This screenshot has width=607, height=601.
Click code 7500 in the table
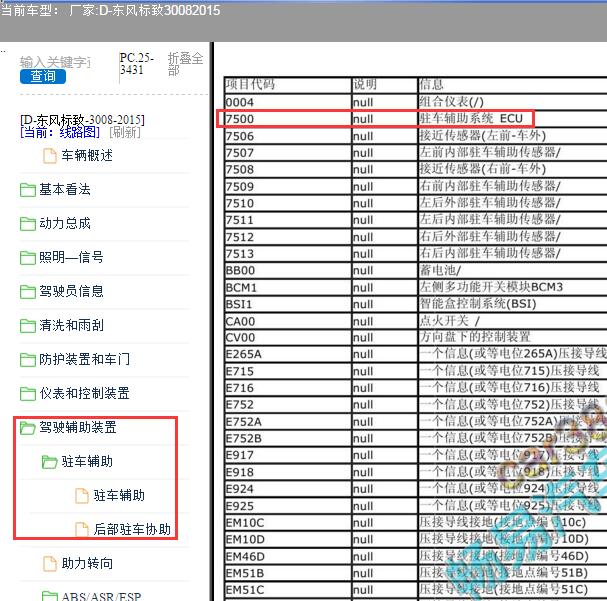240,119
